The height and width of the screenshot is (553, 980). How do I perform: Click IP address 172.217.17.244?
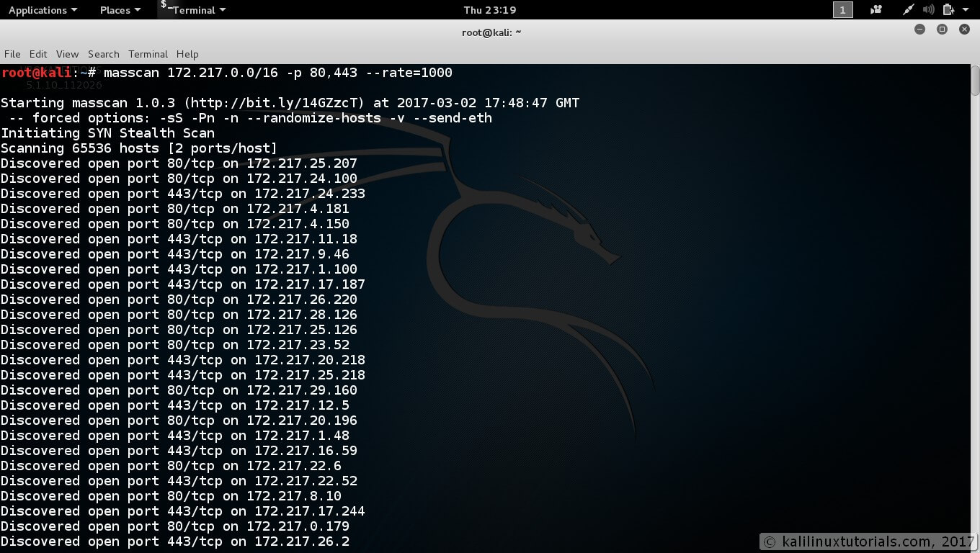point(310,511)
